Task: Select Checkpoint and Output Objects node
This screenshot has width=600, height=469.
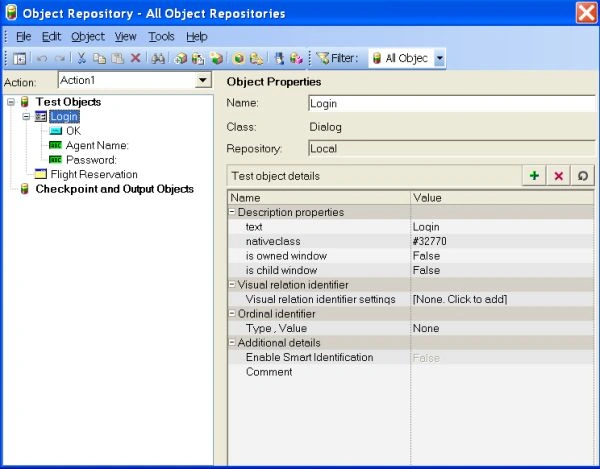Action: (x=114, y=189)
